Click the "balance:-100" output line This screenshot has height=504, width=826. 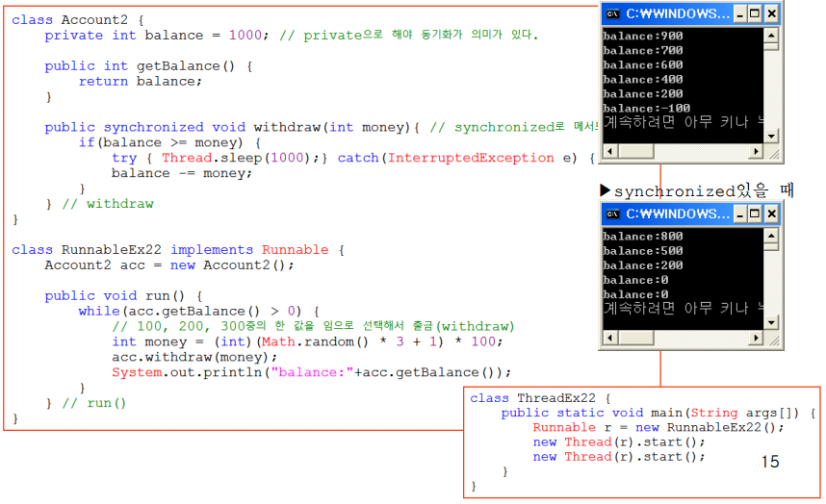(646, 109)
